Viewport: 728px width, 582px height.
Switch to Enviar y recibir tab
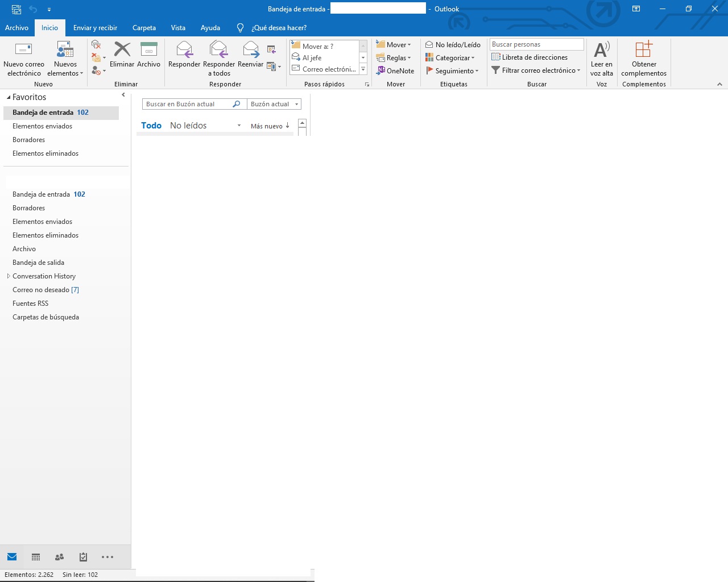95,27
